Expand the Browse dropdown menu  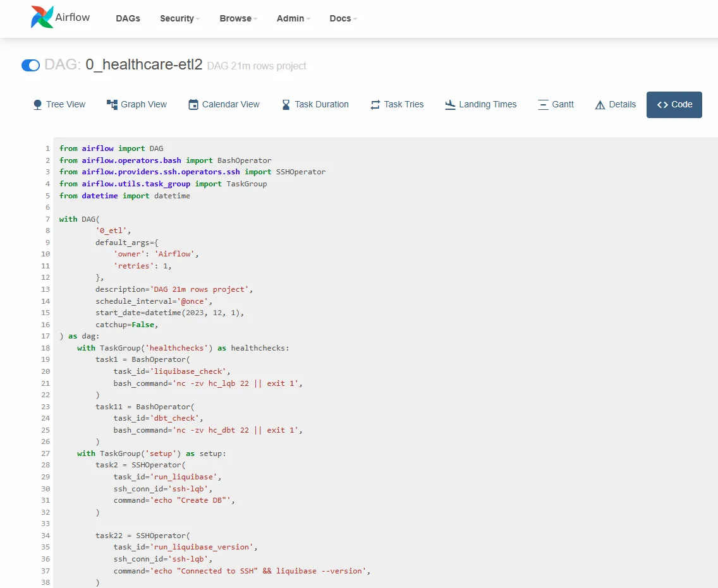click(238, 18)
